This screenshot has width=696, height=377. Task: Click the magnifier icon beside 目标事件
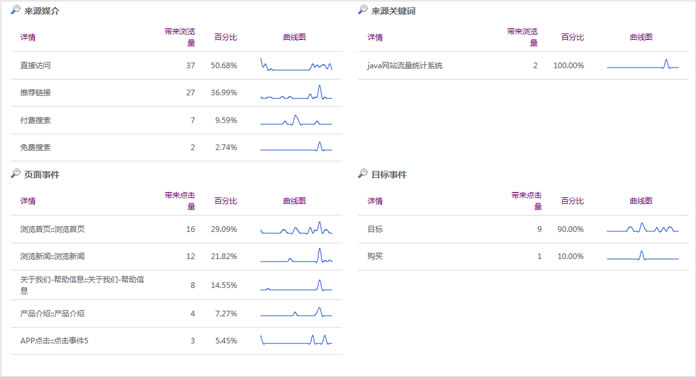click(x=363, y=174)
